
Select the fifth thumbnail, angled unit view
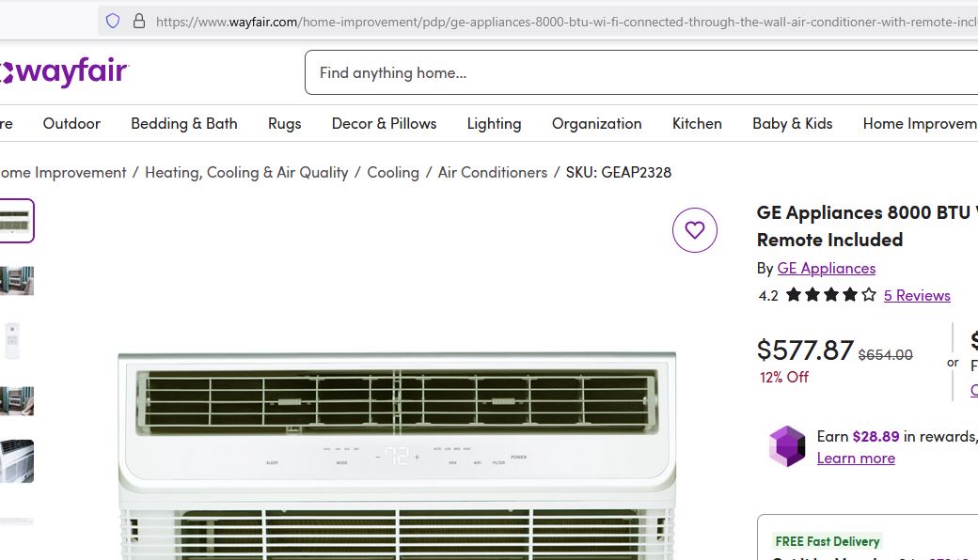coord(17,461)
